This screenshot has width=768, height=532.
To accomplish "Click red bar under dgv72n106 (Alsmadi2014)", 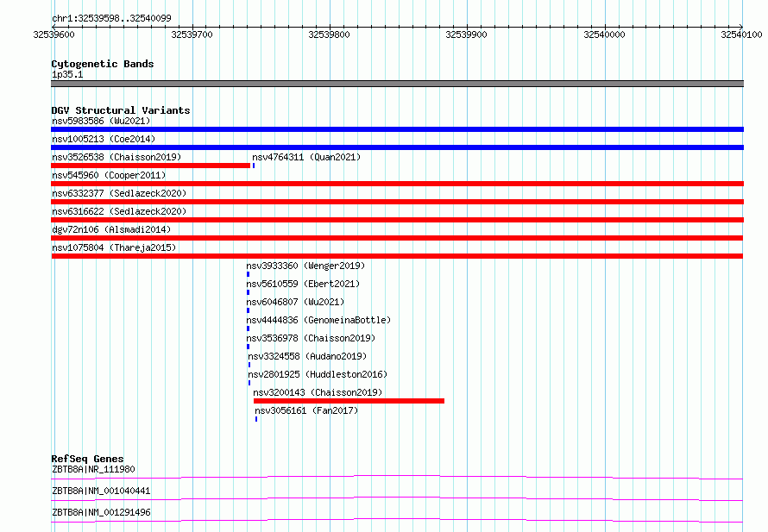I will [397, 238].
